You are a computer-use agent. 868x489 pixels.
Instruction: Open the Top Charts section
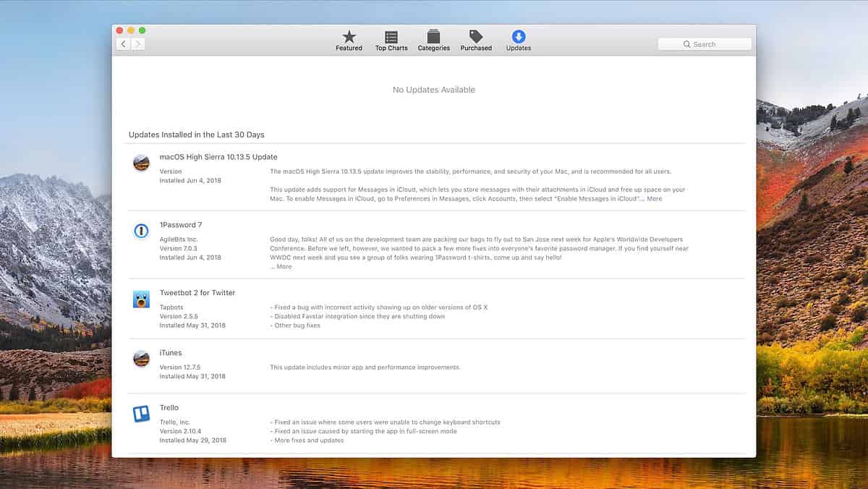tap(391, 40)
